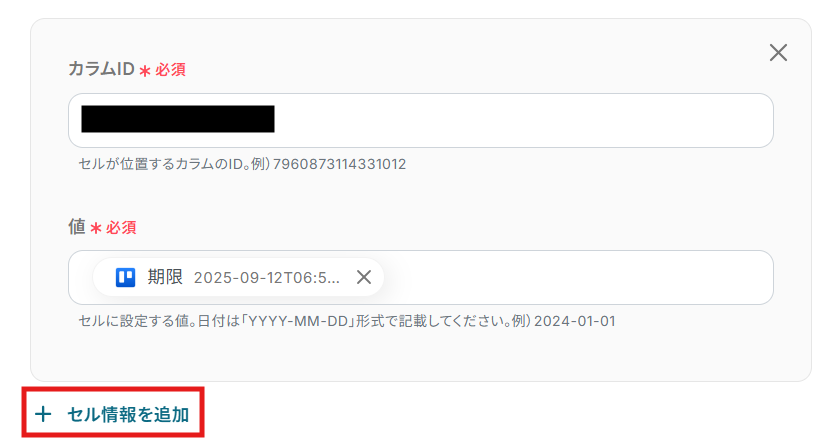Close the cell info card with X
This screenshot has width=830, height=438.
pos(778,52)
